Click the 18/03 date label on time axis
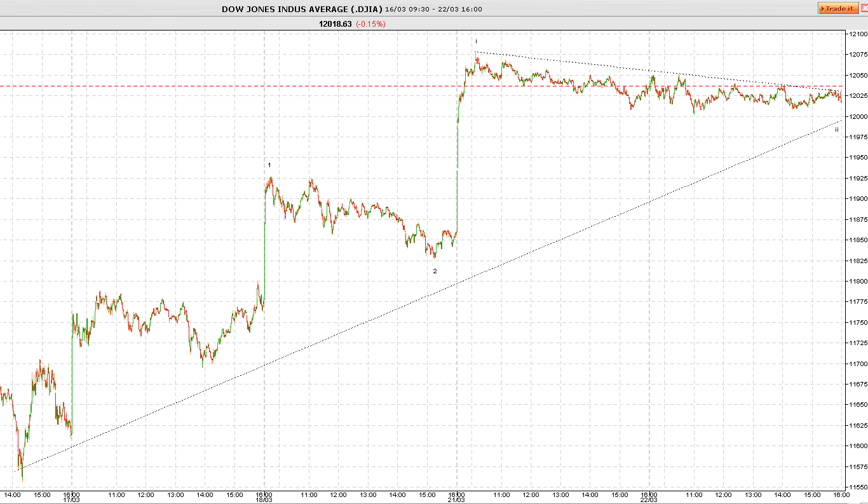Screen dimensions: 868x504 click(264, 500)
